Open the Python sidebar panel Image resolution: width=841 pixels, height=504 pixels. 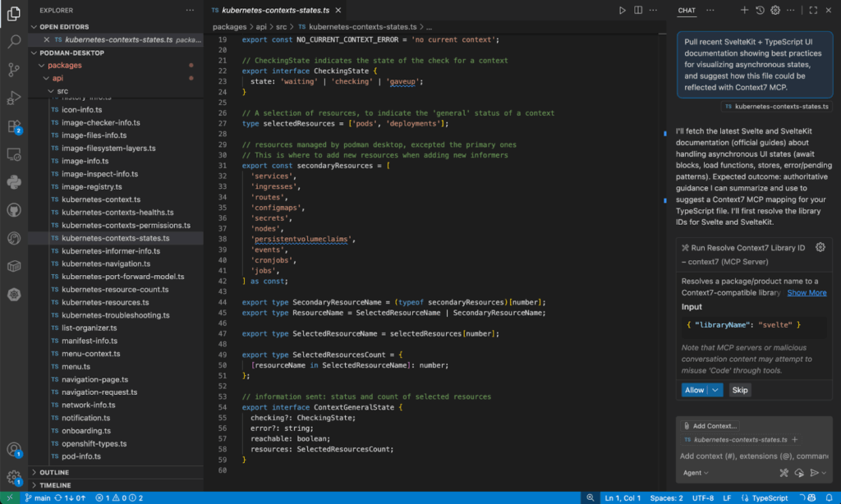pos(14,182)
